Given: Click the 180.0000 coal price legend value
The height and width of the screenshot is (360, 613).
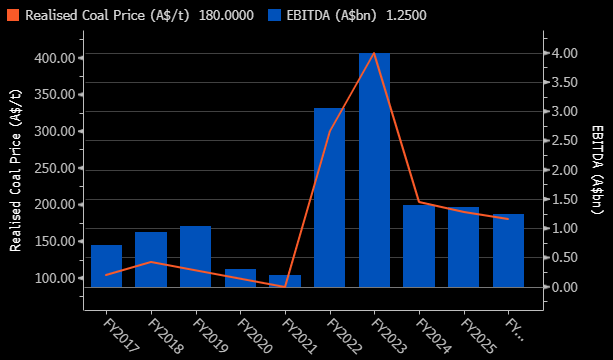Looking at the screenshot, I should coord(226,15).
